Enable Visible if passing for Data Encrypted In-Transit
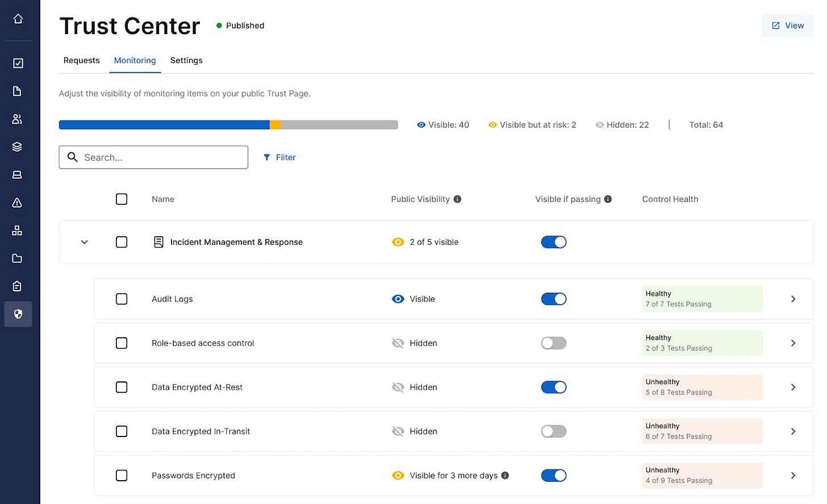The height and width of the screenshot is (504, 827). 554,431
